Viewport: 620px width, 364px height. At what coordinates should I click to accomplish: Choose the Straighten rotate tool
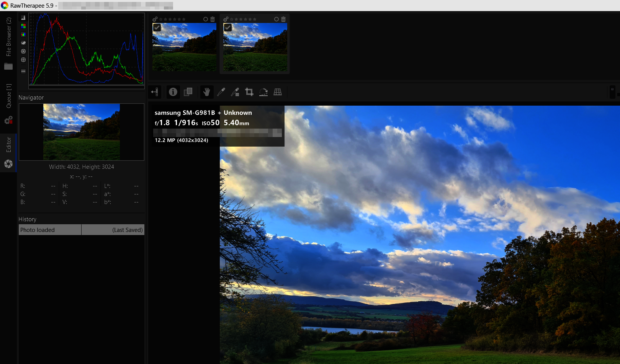[x=263, y=92]
